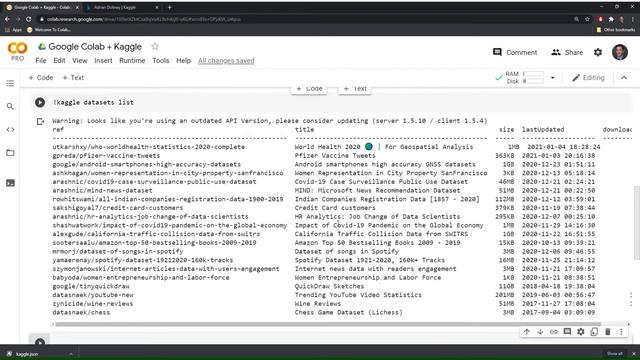The width and height of the screenshot is (640, 360).
Task: Copy link to cell icon
Action: [553, 332]
